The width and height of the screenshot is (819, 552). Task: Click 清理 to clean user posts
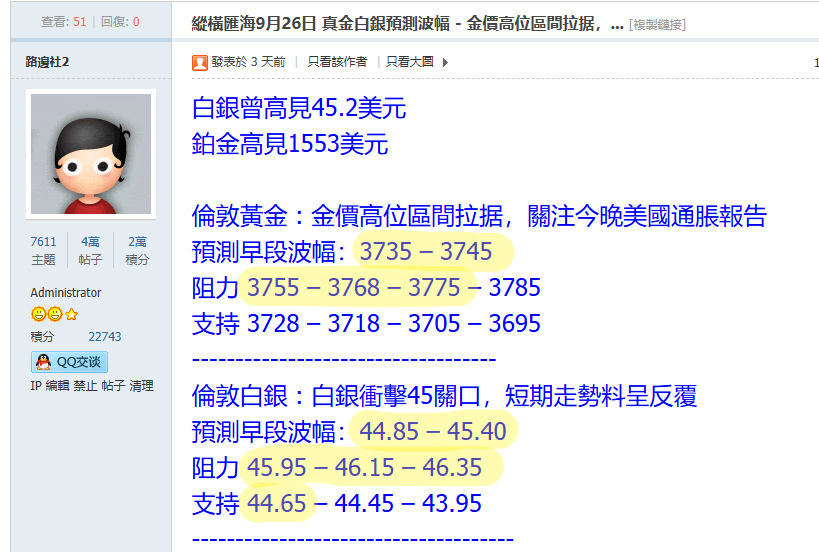[x=141, y=386]
